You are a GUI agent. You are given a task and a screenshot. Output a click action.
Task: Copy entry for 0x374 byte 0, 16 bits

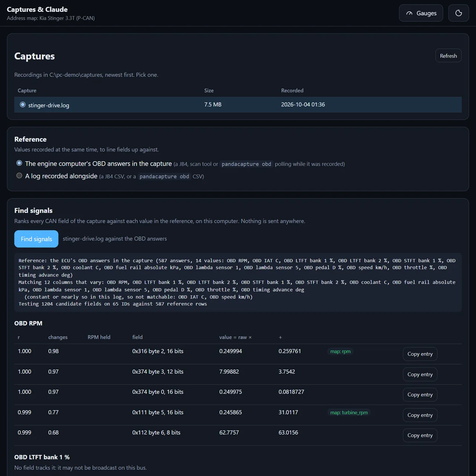420,395
